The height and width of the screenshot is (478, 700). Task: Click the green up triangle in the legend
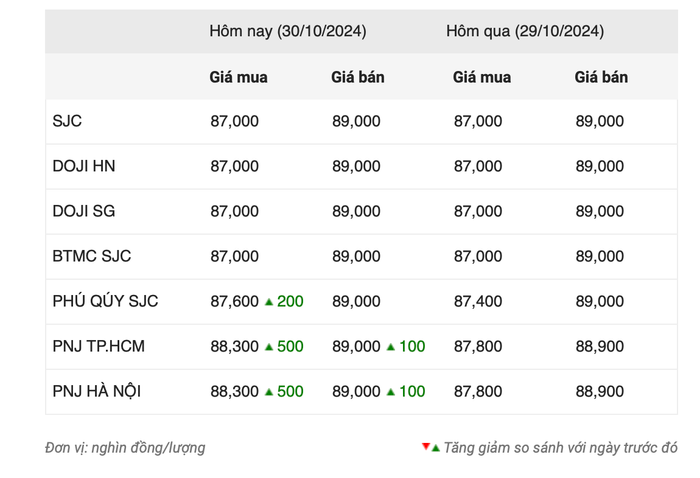tap(436, 448)
